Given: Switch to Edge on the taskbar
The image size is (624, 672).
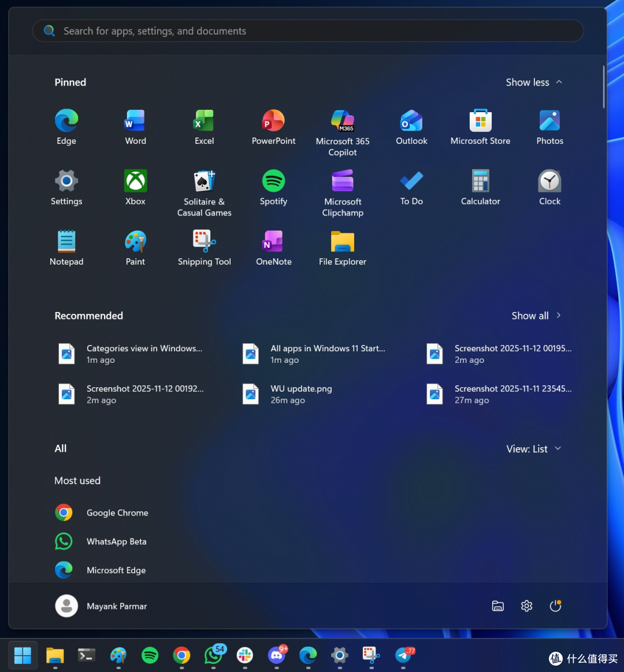Looking at the screenshot, I should pyautogui.click(x=308, y=655).
